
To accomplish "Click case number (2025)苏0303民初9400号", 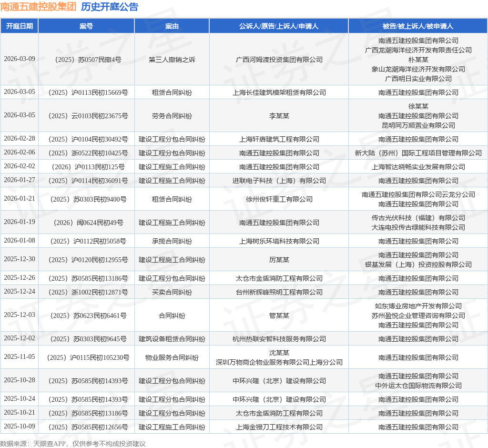I will point(88,199).
